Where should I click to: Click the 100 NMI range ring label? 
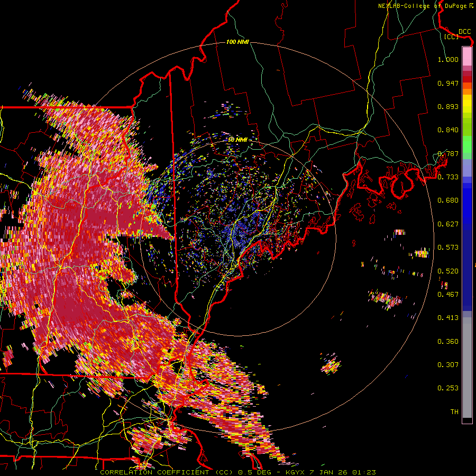click(237, 42)
